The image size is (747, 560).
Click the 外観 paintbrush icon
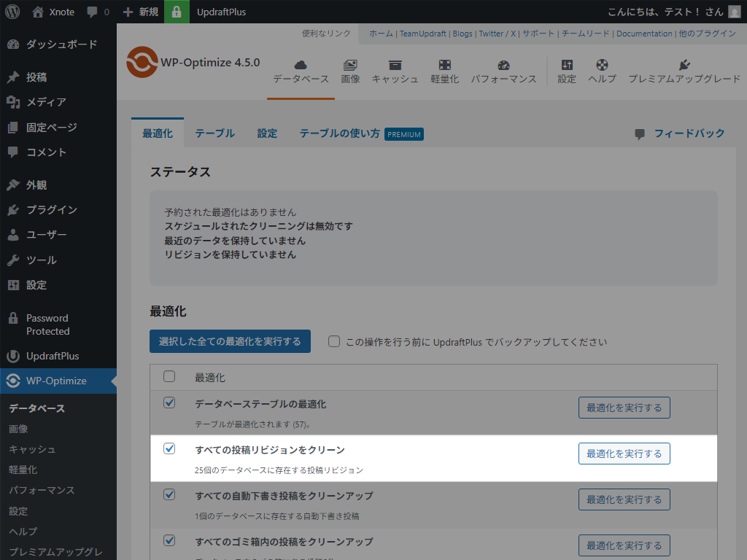point(13,184)
